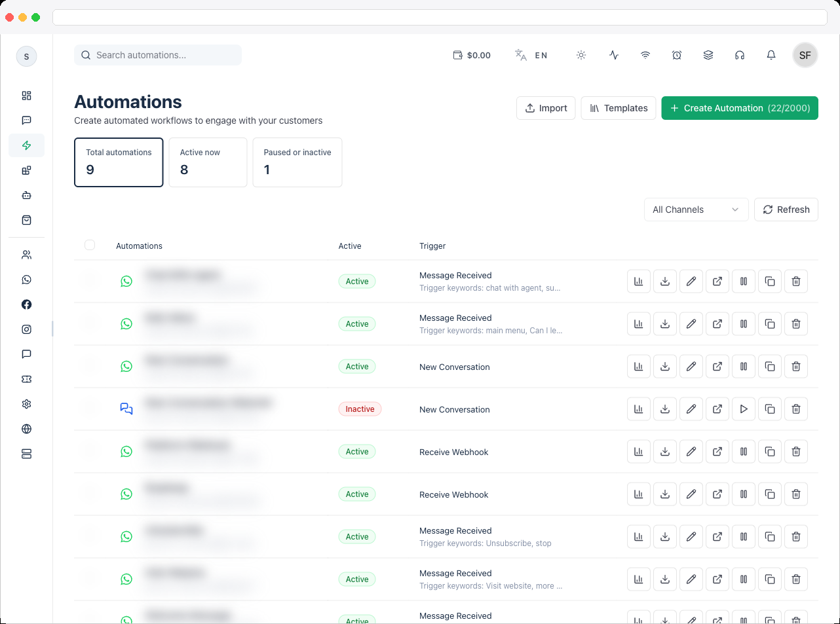Open the Templates button
The height and width of the screenshot is (624, 840).
pyautogui.click(x=619, y=108)
